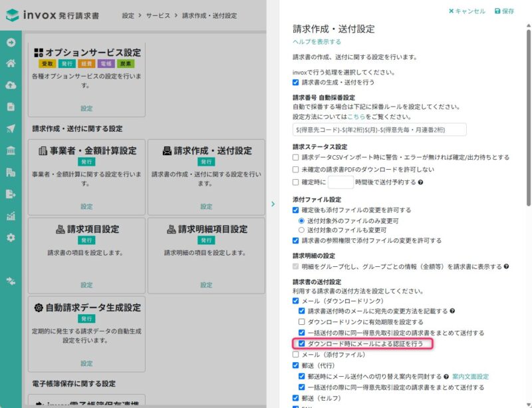Click the 事業者・金額計算設定 calculator icon
This screenshot has width=532, height=408.
(x=43, y=150)
